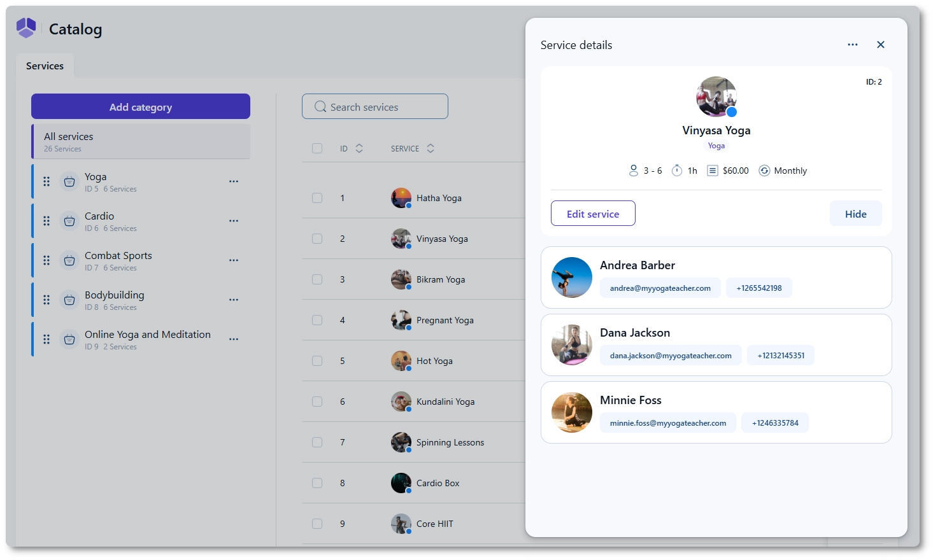Screen dimensions: 933x560
Task: Click the basket icon of Combat Sports
Action: click(69, 261)
